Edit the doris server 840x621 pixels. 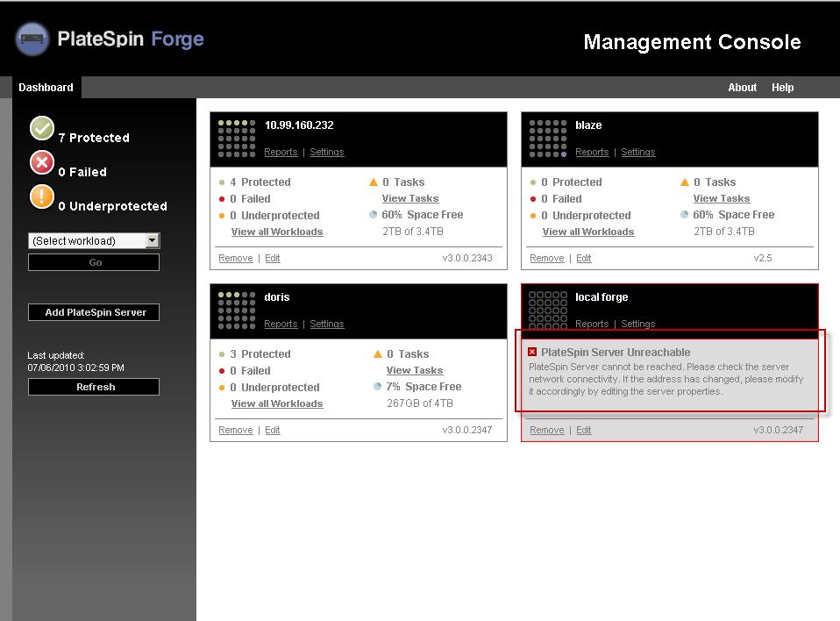pyautogui.click(x=272, y=431)
